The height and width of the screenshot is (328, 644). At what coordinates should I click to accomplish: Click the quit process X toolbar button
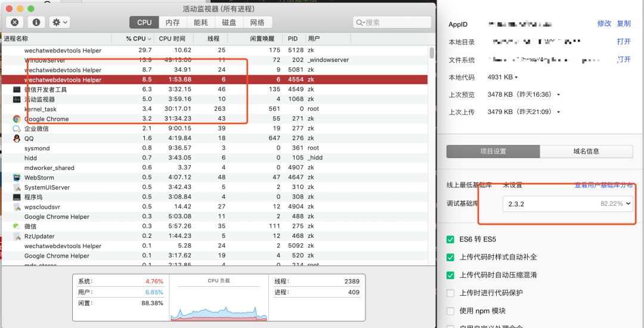pyautogui.click(x=14, y=22)
